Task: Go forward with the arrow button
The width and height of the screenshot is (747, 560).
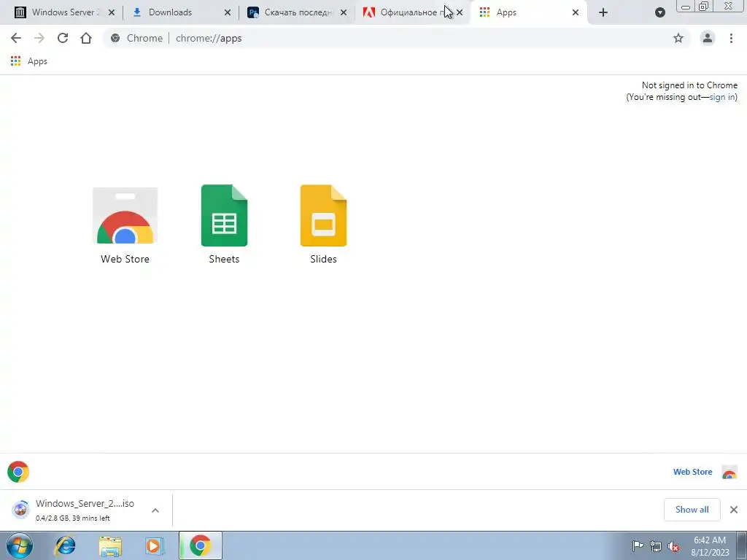Action: [39, 38]
